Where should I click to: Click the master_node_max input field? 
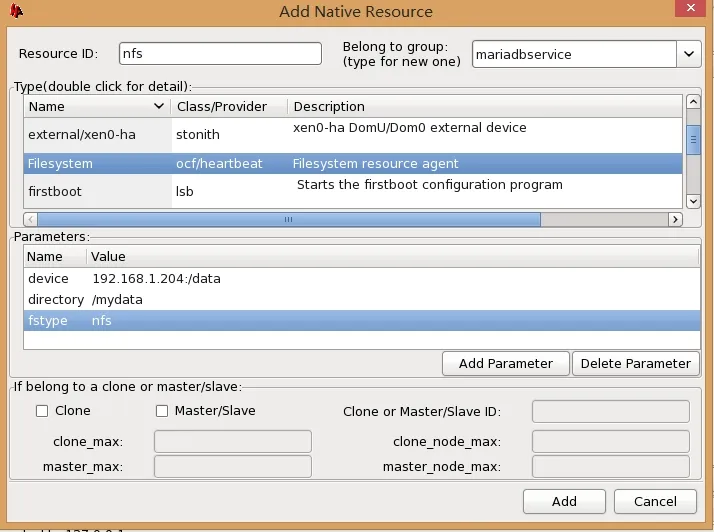[x=611, y=466]
